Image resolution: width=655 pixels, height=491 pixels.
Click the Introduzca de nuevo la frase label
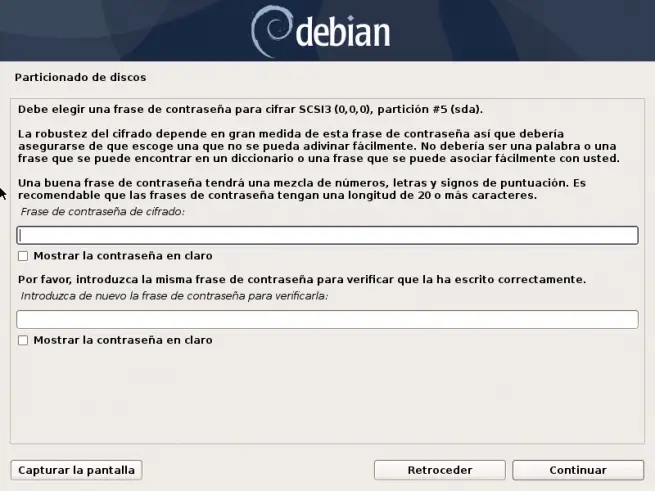coord(174,296)
